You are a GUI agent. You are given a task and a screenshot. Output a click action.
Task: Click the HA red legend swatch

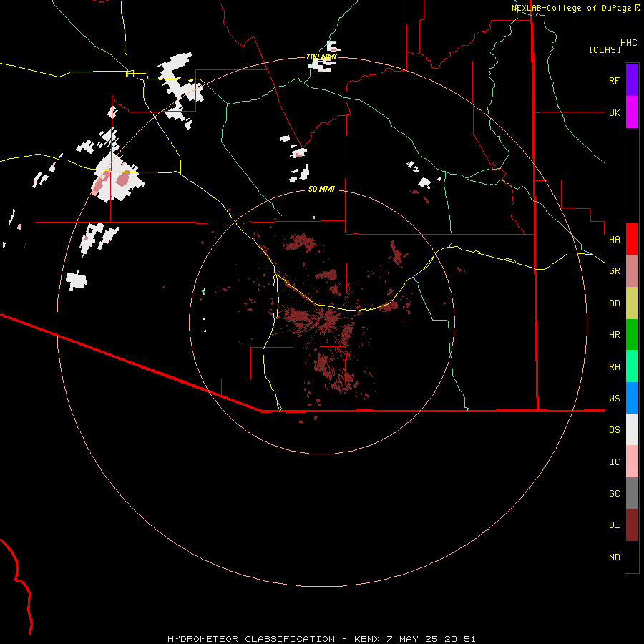[632, 239]
